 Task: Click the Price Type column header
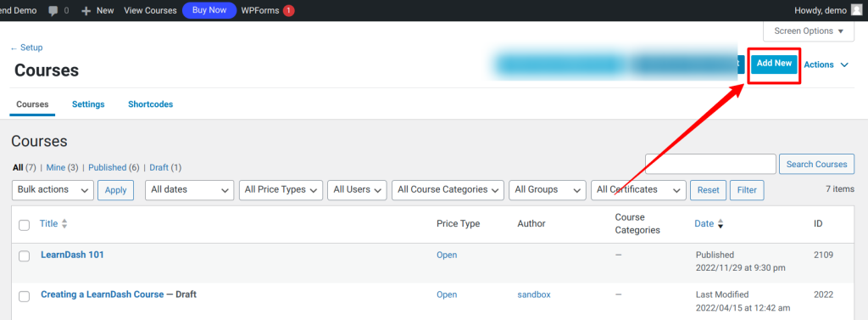[x=458, y=223]
